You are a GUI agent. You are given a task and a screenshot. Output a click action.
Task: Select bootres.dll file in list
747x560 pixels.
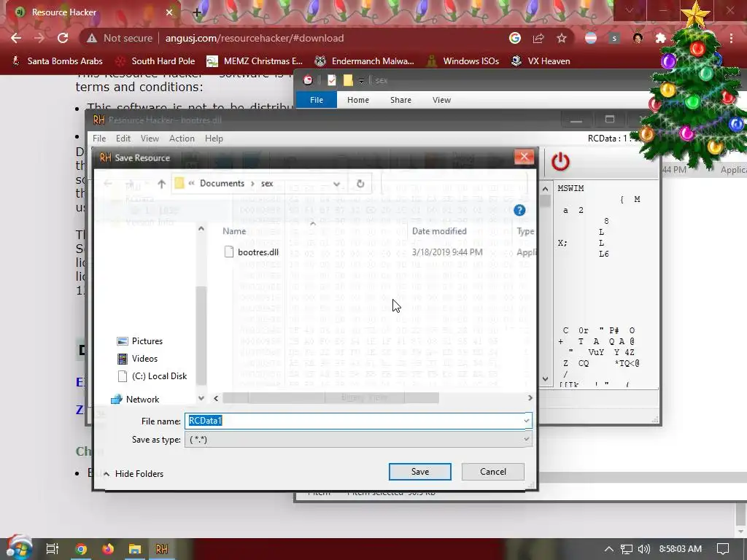258,252
